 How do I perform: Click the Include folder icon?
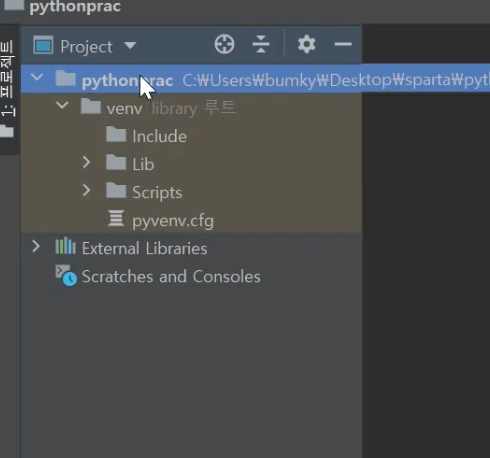(116, 134)
